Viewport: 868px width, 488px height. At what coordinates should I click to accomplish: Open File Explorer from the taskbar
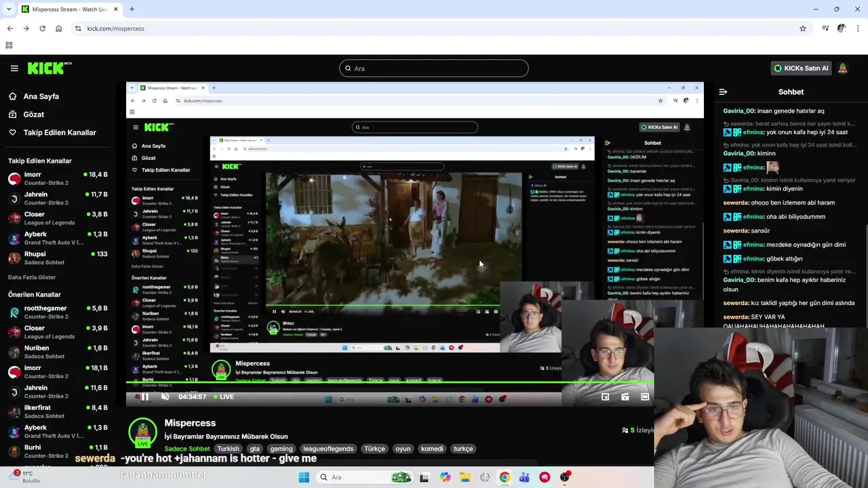point(465,477)
